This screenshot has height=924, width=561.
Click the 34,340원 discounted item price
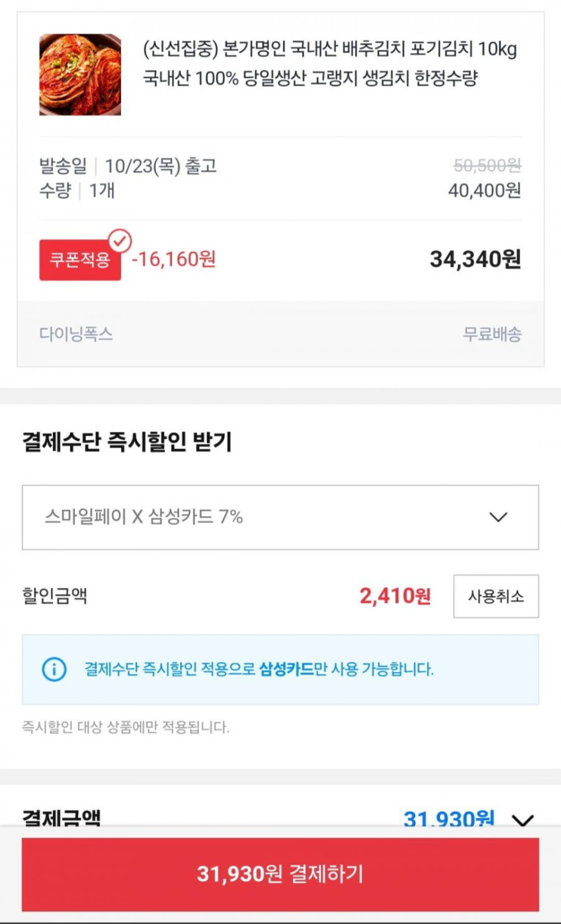coord(475,259)
